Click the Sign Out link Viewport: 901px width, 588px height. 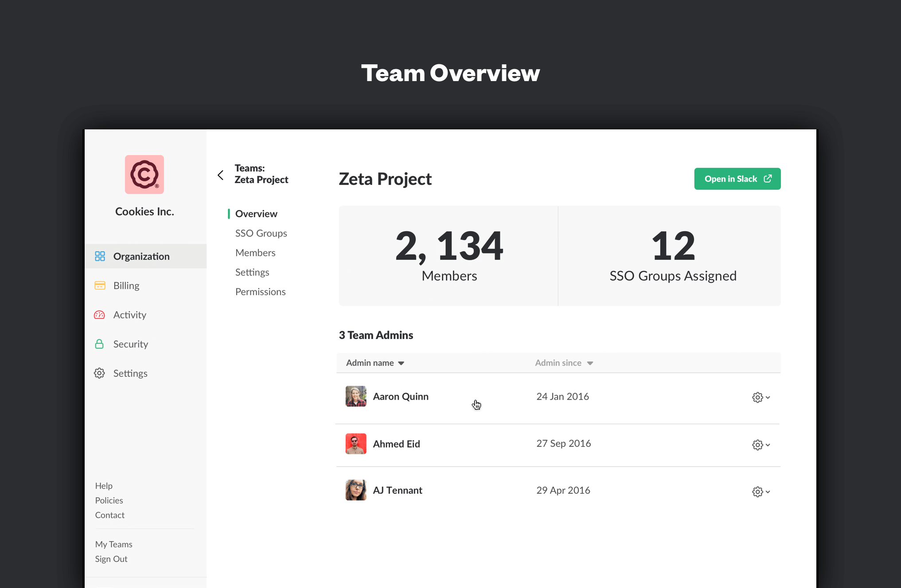[x=111, y=559]
